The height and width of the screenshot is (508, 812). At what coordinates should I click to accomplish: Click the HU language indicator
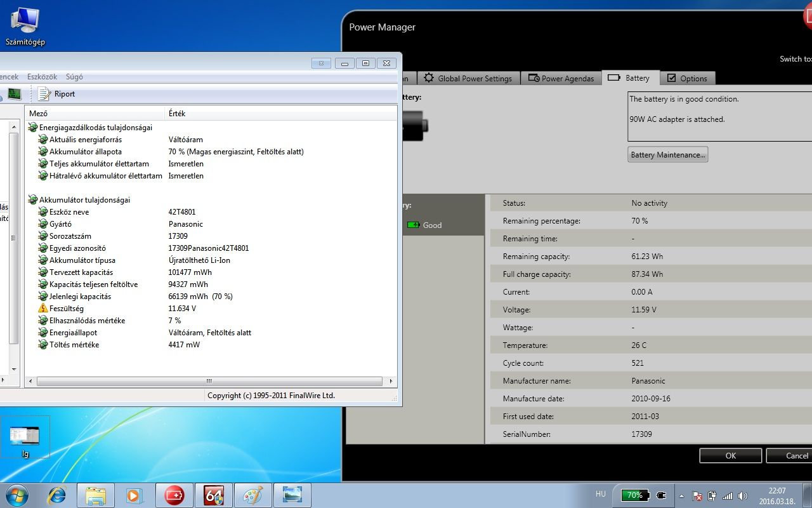coord(601,494)
